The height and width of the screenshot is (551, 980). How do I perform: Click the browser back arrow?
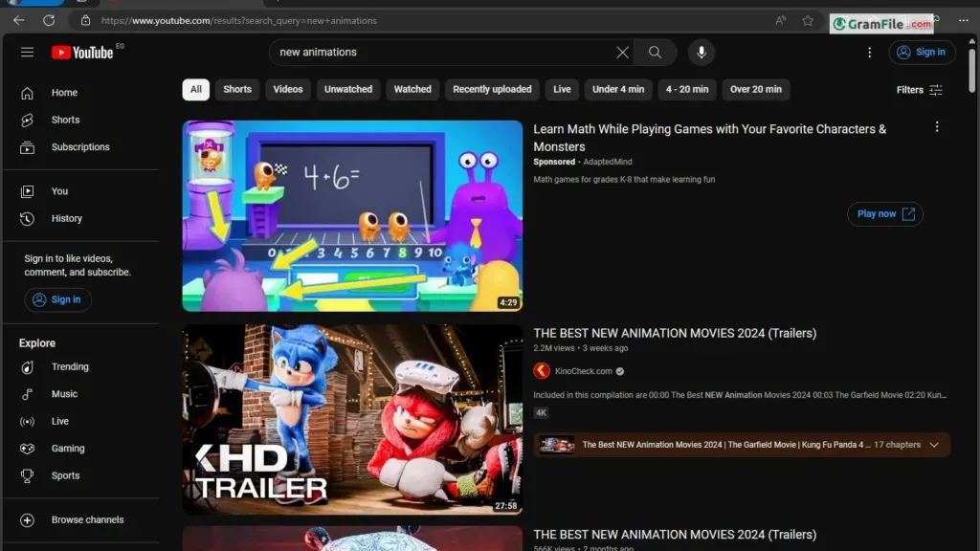19,21
